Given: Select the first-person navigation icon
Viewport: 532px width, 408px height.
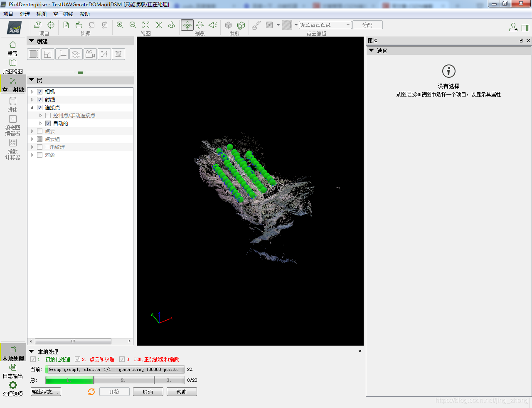Looking at the screenshot, I should pos(213,25).
